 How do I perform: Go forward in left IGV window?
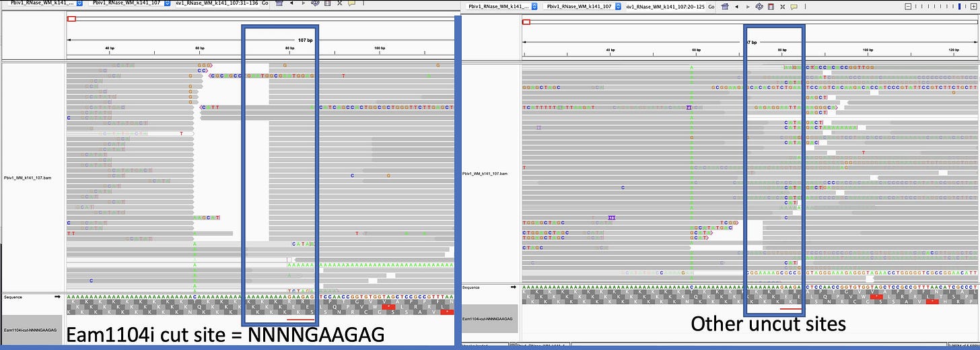[304, 3]
